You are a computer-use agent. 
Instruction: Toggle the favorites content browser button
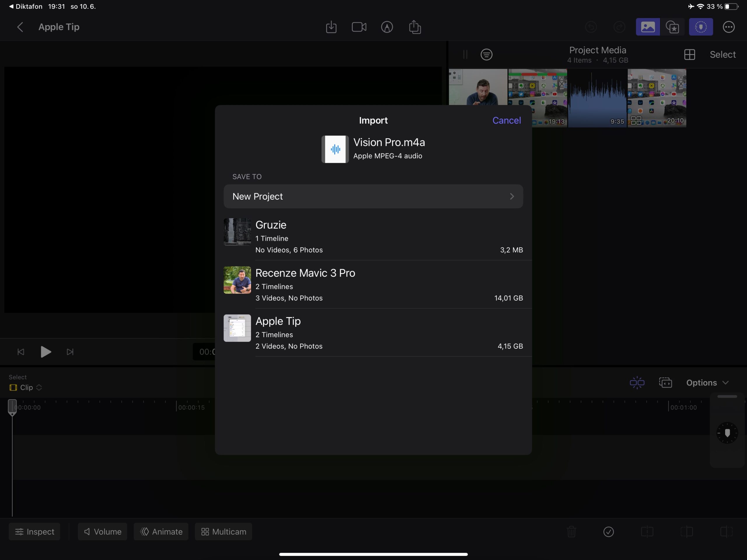pos(672,27)
